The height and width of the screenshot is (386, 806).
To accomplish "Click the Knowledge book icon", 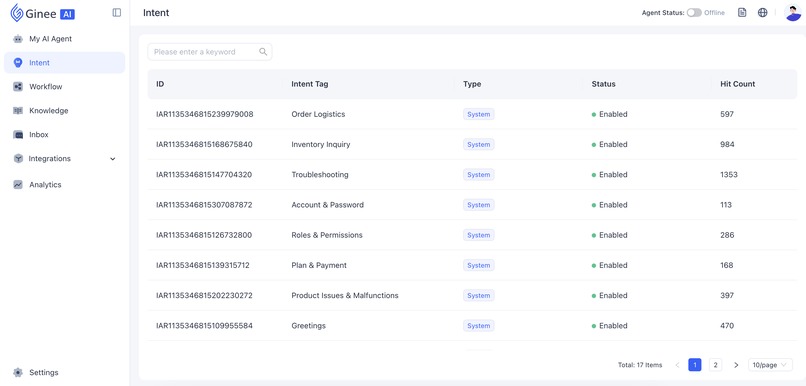I will pos(18,111).
